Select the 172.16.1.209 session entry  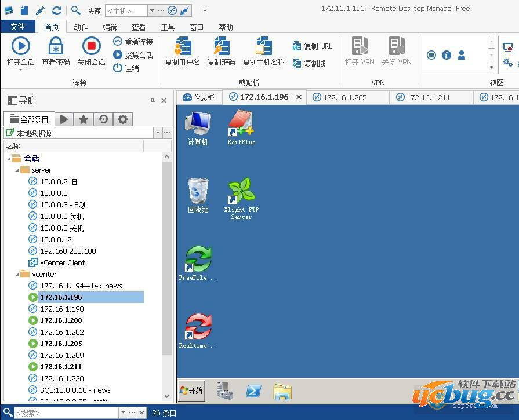pyautogui.click(x=62, y=355)
